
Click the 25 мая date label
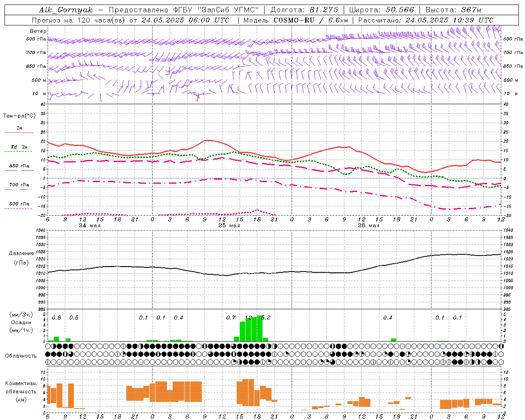pyautogui.click(x=229, y=226)
